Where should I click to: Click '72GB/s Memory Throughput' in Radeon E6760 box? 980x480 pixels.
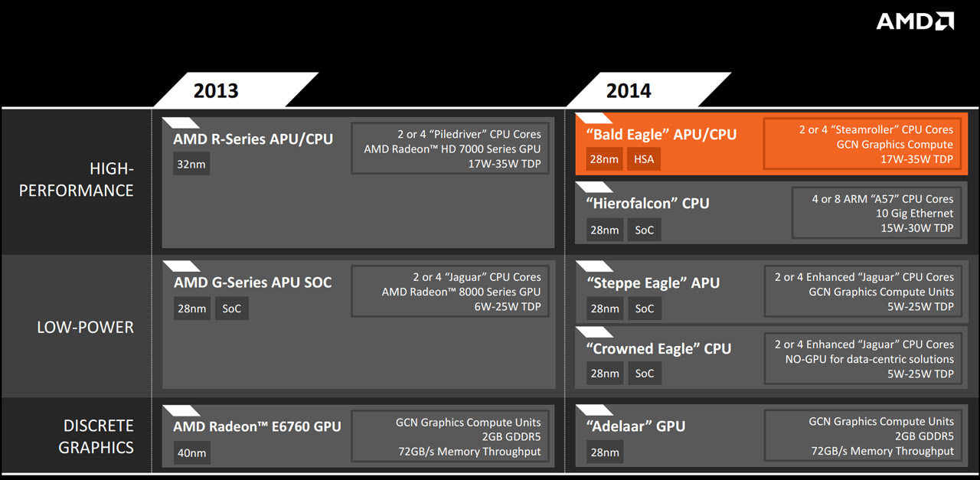click(469, 451)
